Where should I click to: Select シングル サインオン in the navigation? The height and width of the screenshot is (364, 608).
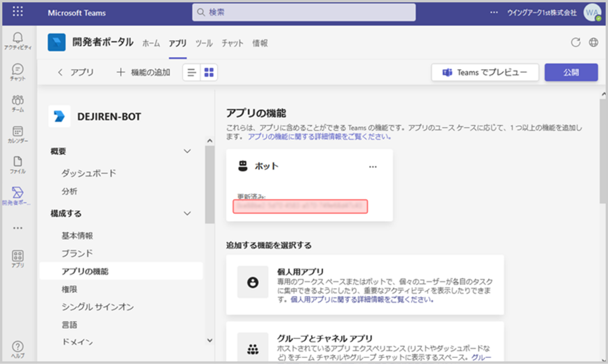click(x=97, y=307)
